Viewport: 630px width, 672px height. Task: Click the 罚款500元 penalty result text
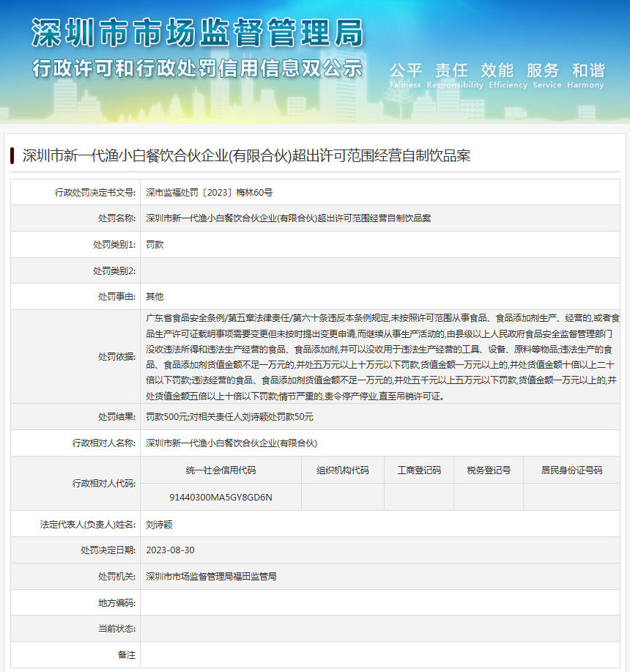(x=229, y=416)
